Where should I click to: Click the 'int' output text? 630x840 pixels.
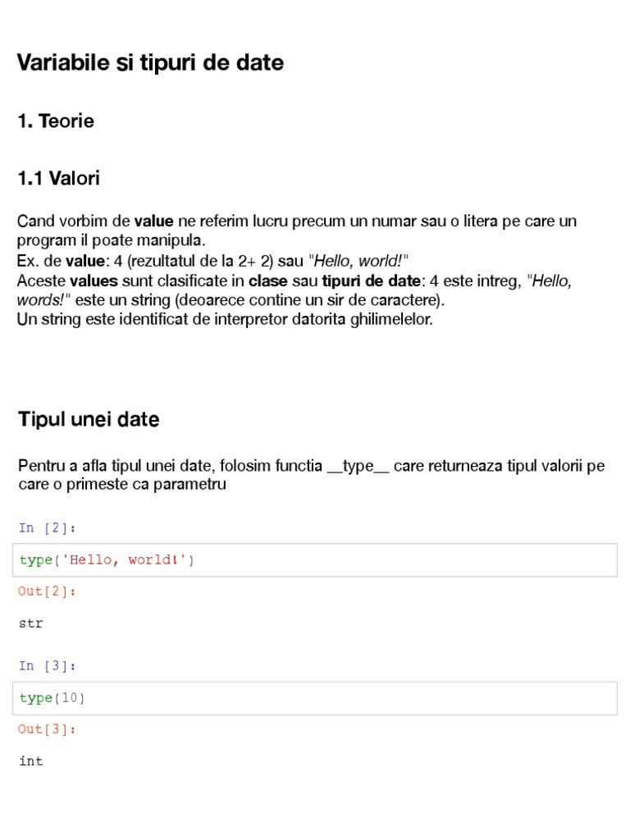pos(31,761)
